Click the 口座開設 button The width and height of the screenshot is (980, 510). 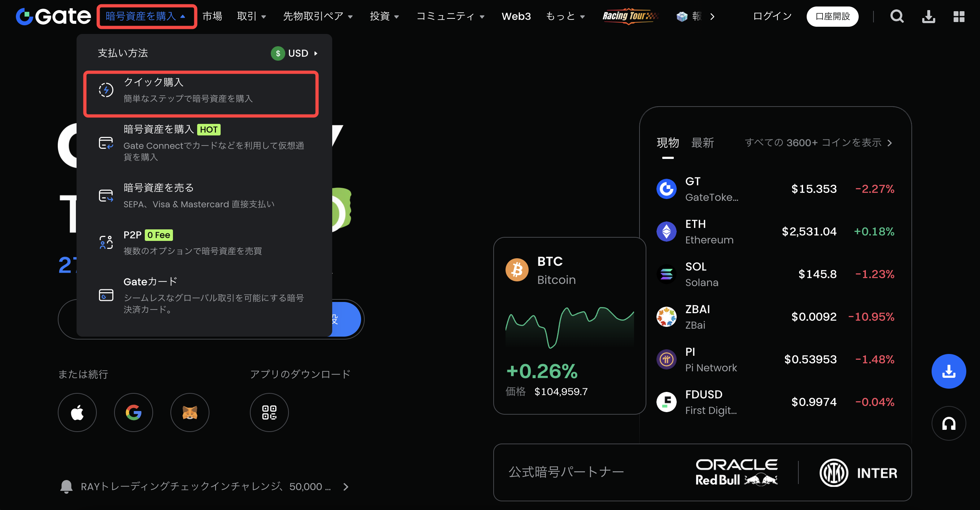832,17
